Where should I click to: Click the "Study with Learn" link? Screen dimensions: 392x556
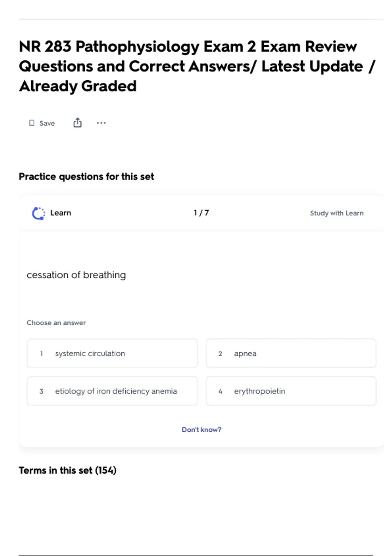pos(336,213)
